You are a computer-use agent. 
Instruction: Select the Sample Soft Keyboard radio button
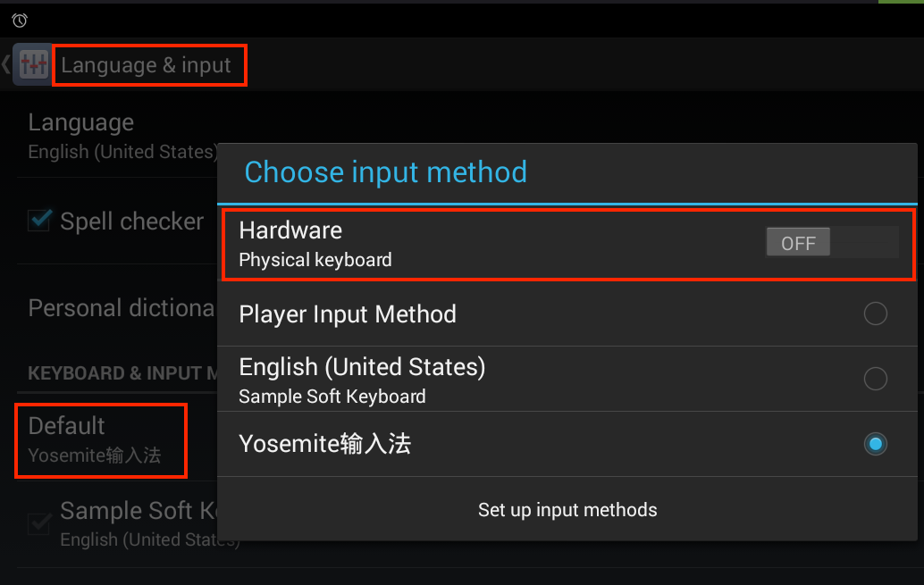click(x=875, y=378)
